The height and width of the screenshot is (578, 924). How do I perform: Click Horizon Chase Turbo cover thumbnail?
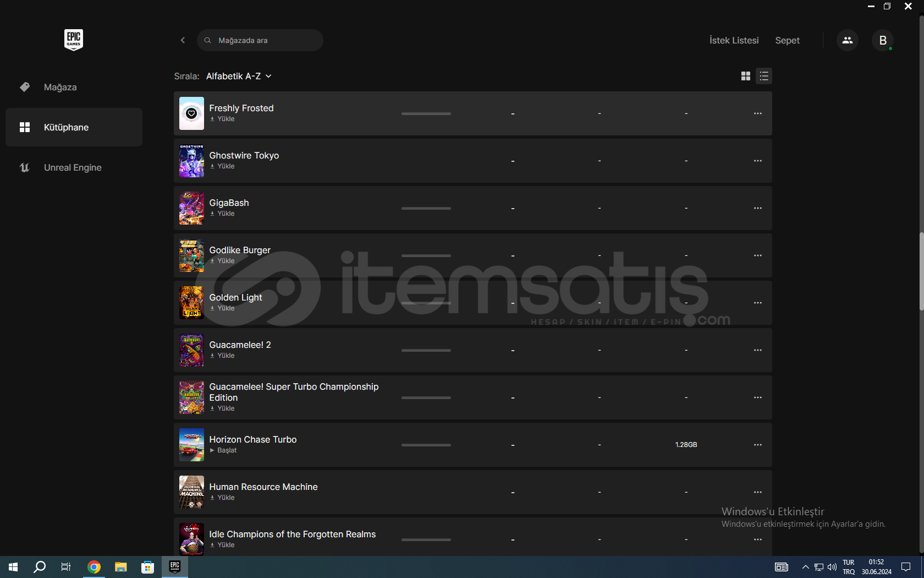(191, 445)
